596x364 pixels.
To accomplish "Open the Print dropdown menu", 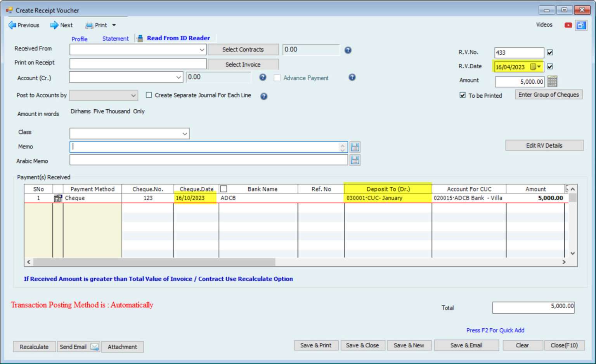I will click(x=114, y=25).
